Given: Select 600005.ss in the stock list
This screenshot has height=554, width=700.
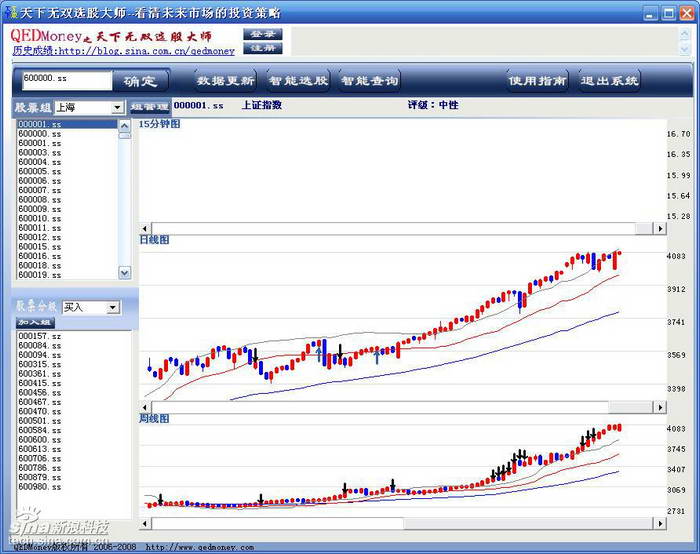Looking at the screenshot, I should coord(67,171).
